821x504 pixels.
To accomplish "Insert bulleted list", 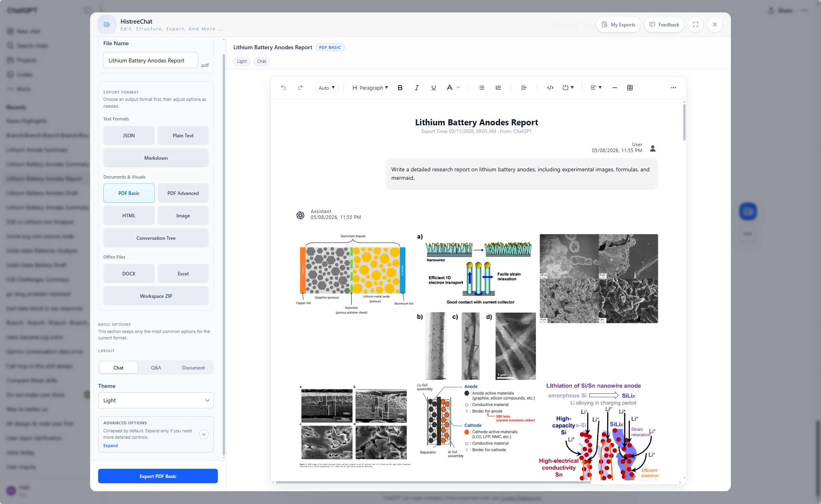I will pos(481,88).
